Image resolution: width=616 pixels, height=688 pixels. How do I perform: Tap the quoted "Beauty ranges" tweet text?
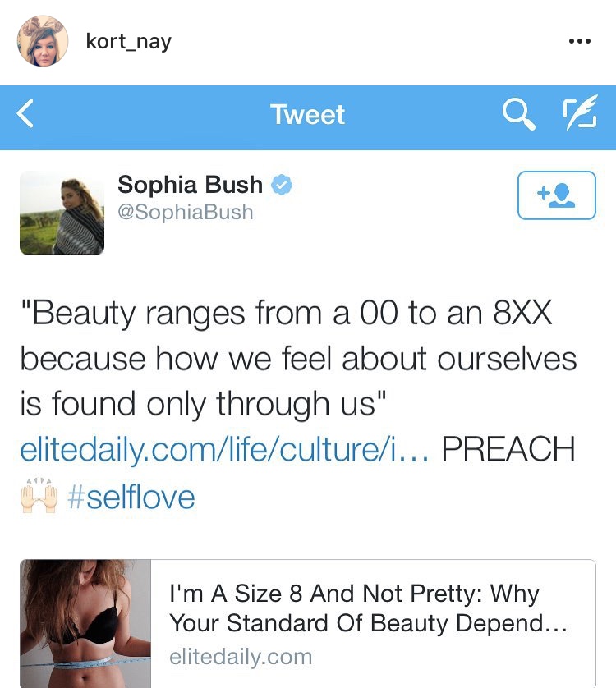click(x=297, y=358)
